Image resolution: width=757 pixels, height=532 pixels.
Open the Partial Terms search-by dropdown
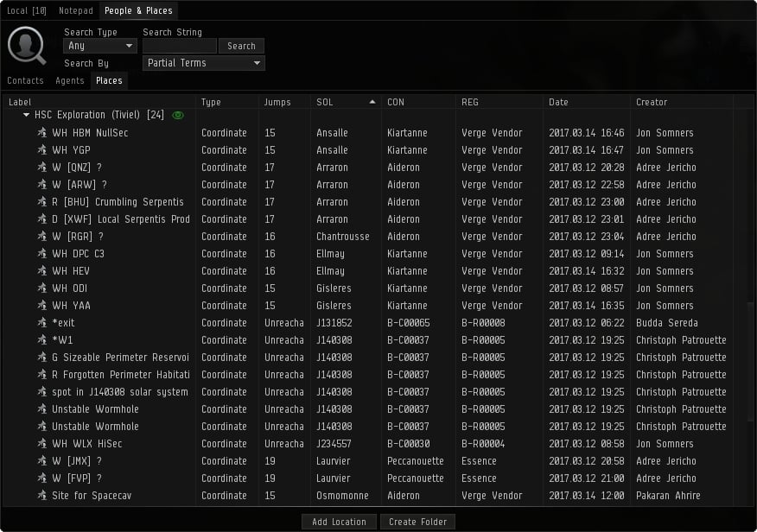(x=203, y=63)
